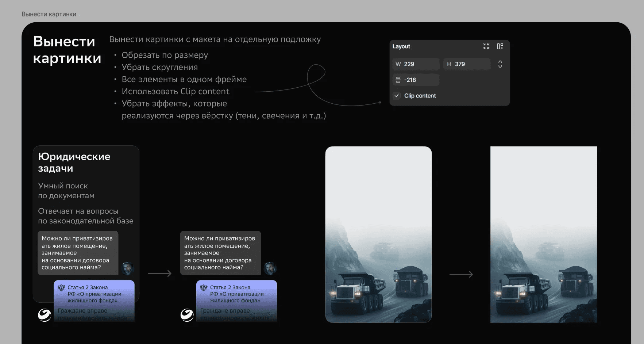The image size is (644, 344).
Task: Click the Layout panel title
Action: coord(401,46)
